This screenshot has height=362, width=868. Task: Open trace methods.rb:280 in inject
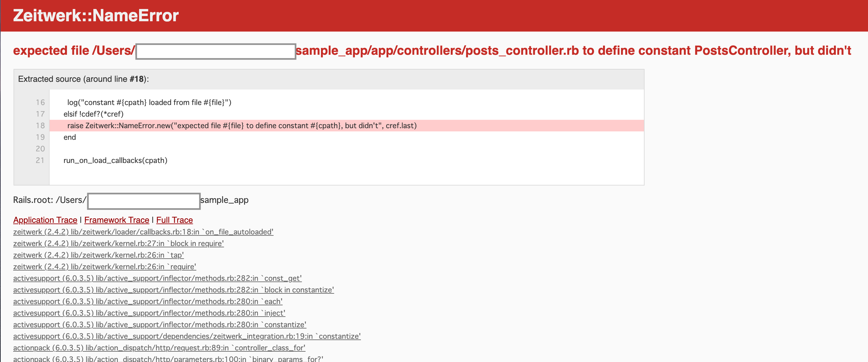149,313
